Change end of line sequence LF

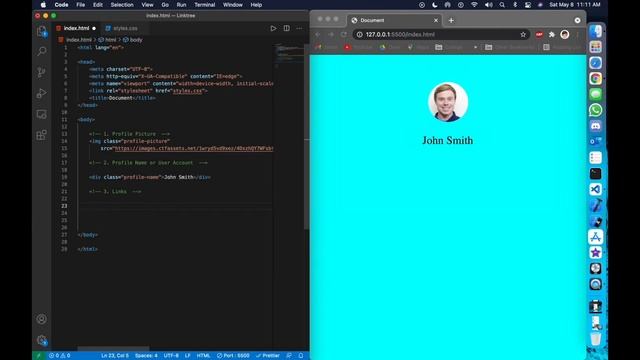[x=188, y=356]
